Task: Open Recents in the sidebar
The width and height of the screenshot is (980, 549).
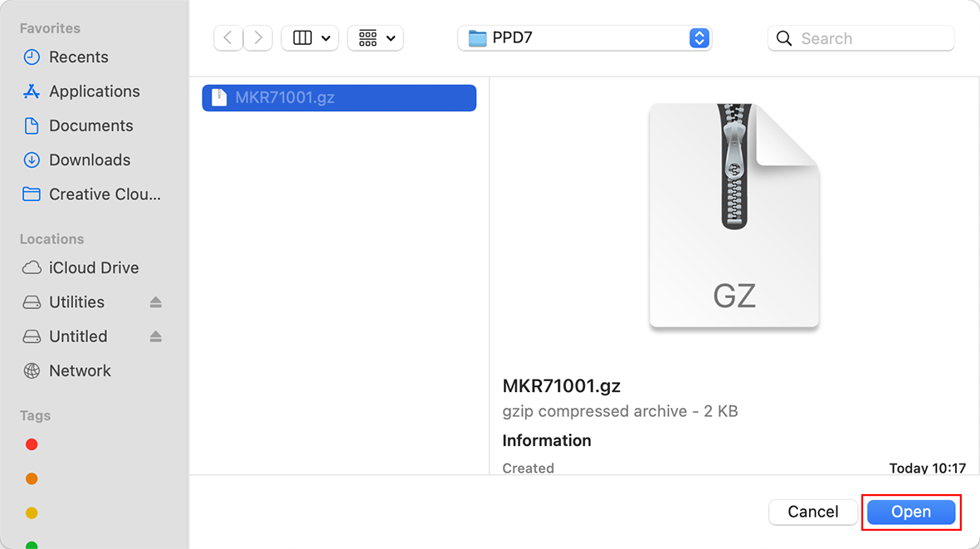Action: (x=78, y=57)
